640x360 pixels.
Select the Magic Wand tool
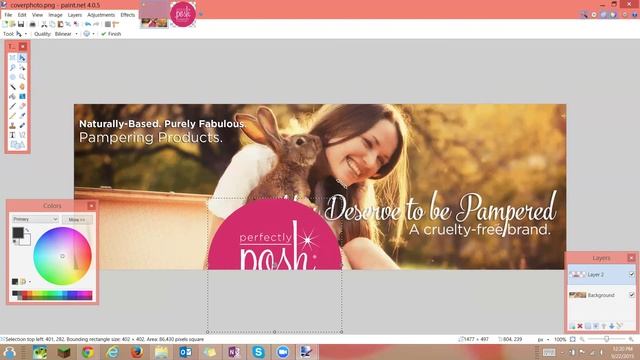pos(13,87)
